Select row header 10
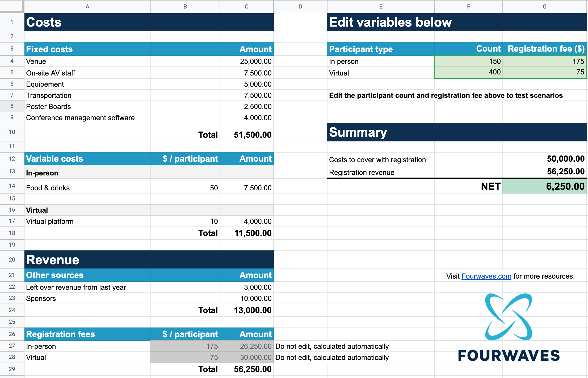This screenshot has height=378, width=588. pyautogui.click(x=12, y=132)
